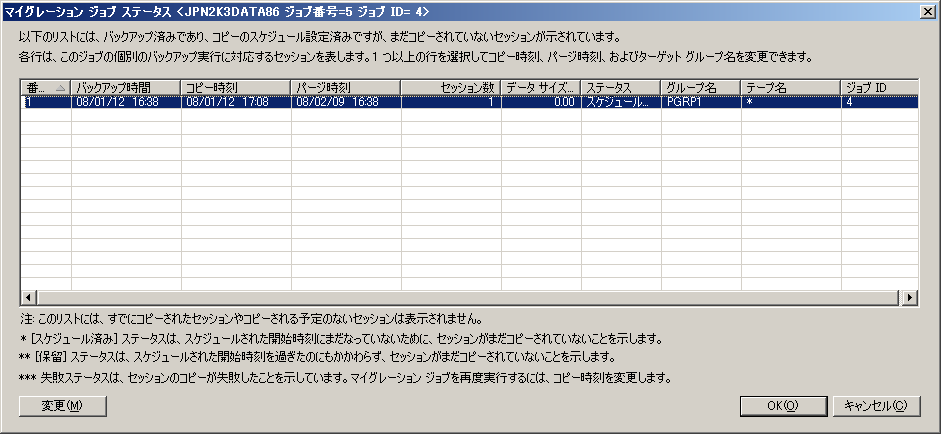Viewport: 941px width, 434px height.
Task: Close the migration job status dialog
Action: pos(927,11)
